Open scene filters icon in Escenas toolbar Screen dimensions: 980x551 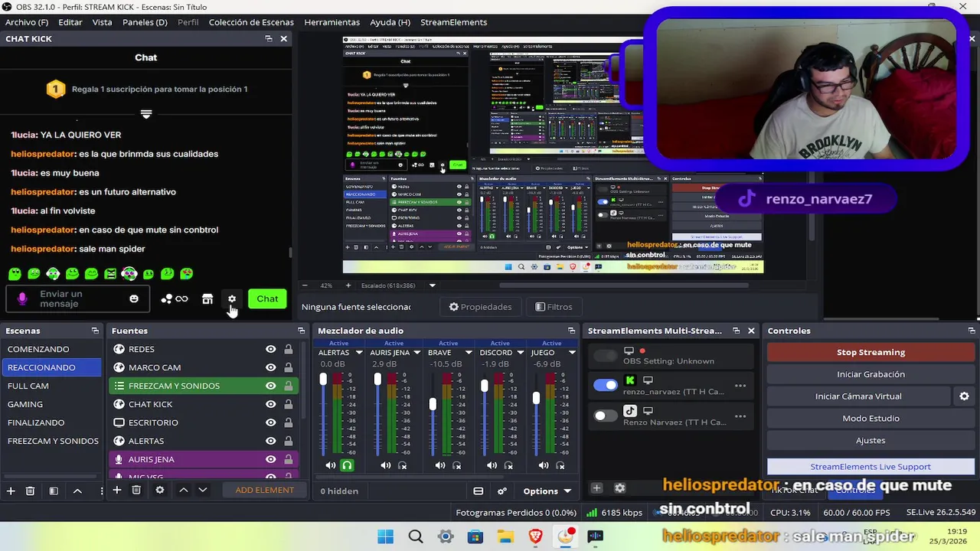click(54, 491)
